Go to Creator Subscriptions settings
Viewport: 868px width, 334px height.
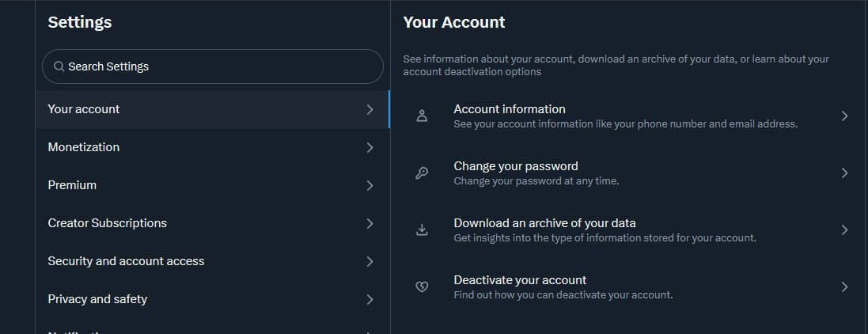pos(213,223)
